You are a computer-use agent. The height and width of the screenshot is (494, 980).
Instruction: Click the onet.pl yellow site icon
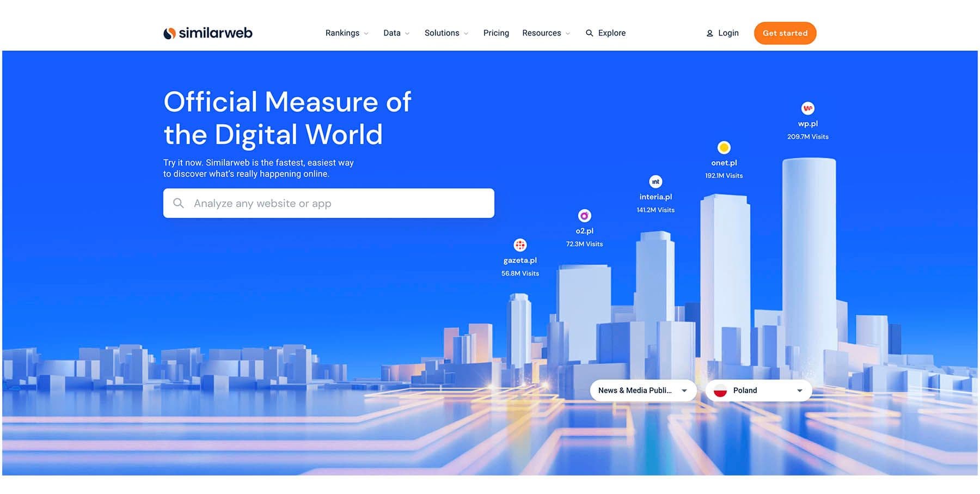724,147
